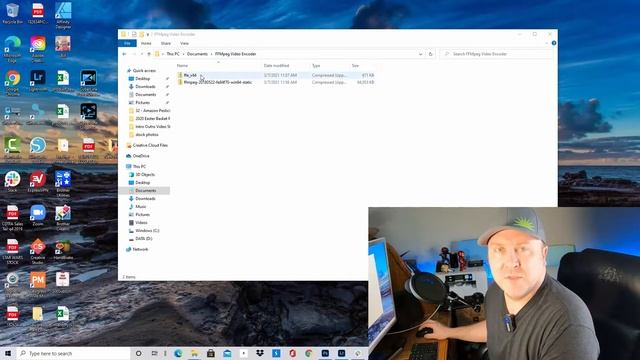640x360 pixels.
Task: Click the Explorer Help question mark icon
Action: (553, 43)
